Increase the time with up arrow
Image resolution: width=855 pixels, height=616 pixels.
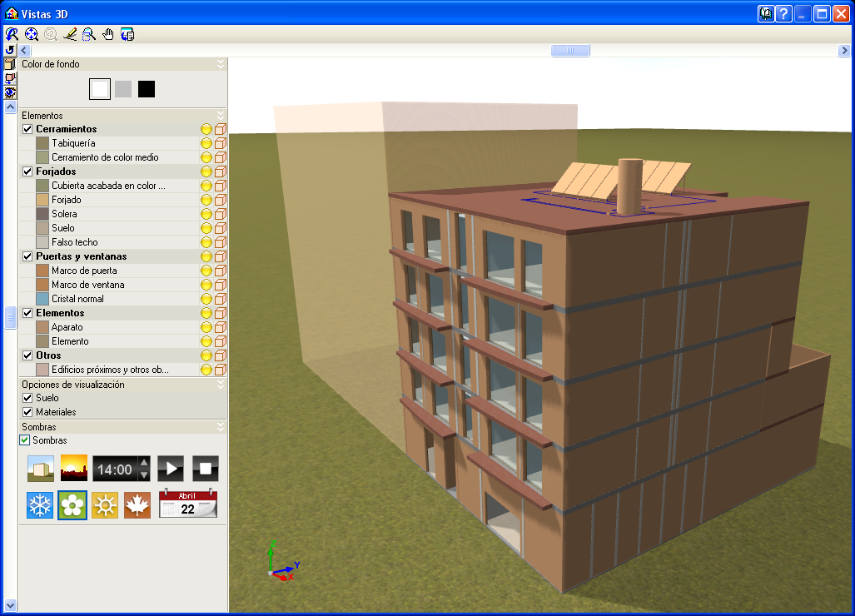click(x=144, y=462)
